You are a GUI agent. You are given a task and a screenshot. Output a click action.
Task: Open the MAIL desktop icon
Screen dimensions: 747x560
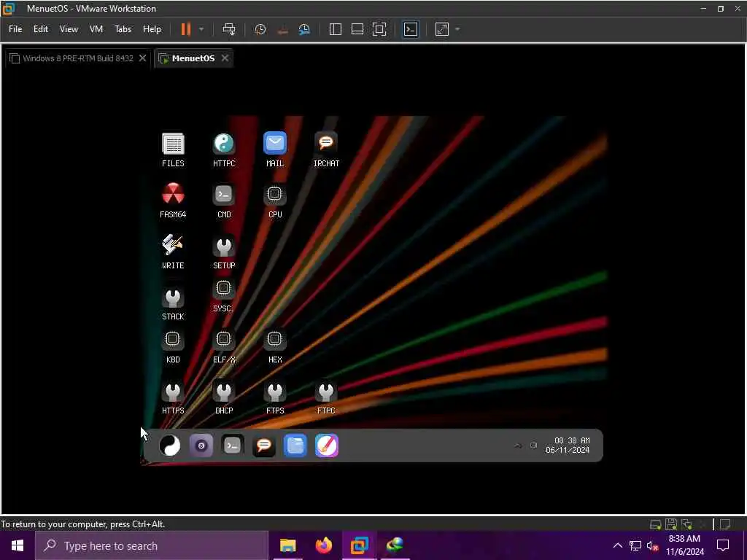(275, 149)
